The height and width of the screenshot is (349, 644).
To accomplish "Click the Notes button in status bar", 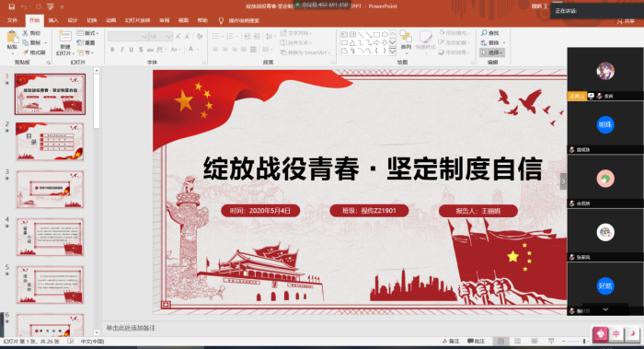I will [x=451, y=342].
